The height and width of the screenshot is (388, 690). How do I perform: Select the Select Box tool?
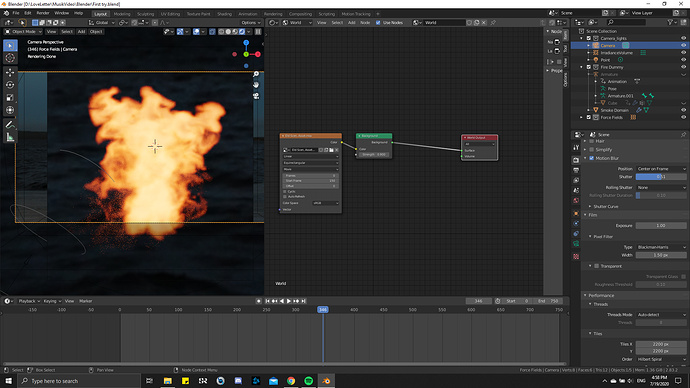click(x=10, y=46)
